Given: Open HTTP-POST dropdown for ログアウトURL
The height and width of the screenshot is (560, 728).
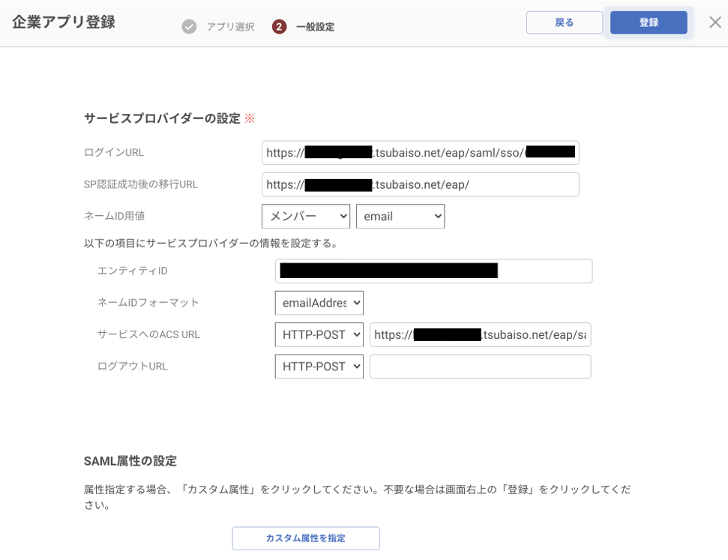Looking at the screenshot, I should [319, 367].
